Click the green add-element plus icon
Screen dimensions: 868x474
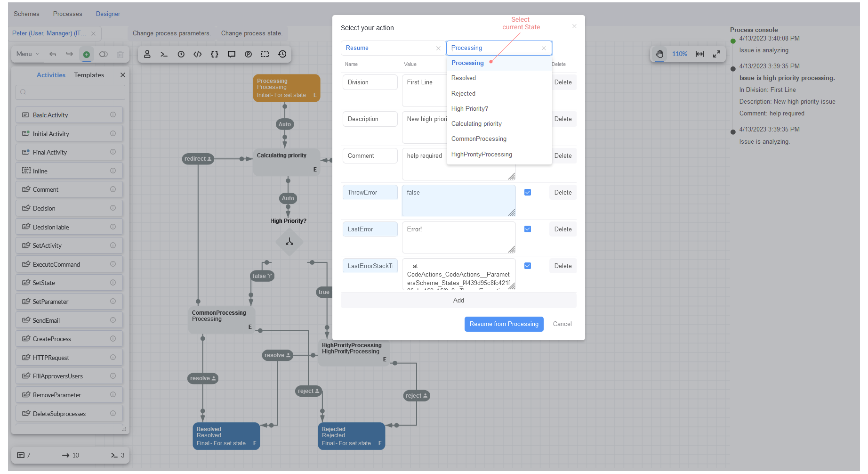point(87,54)
